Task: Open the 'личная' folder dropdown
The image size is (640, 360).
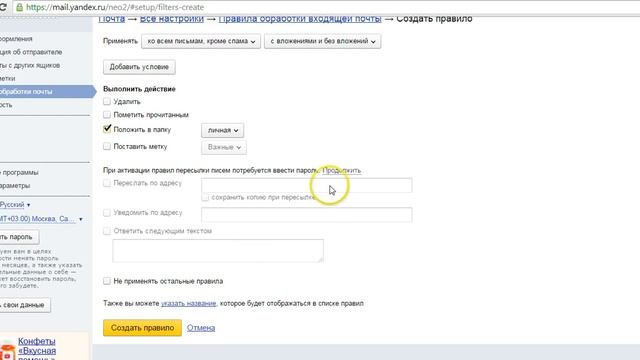Action: point(222,130)
